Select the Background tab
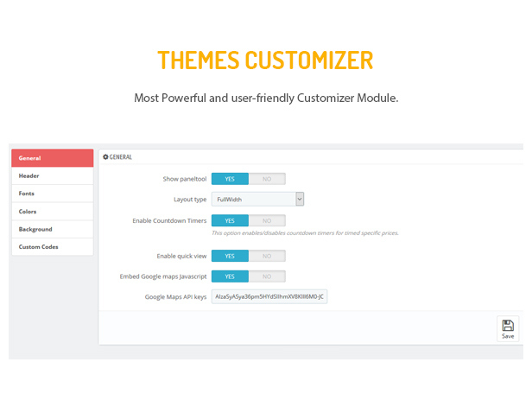This screenshot has width=532, height=413. pyautogui.click(x=53, y=229)
